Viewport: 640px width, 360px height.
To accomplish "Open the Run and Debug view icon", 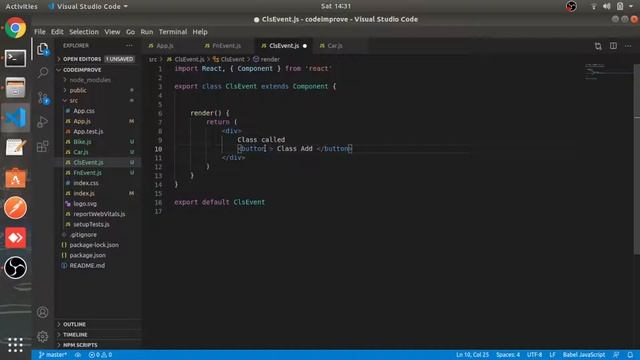I will click(43, 122).
